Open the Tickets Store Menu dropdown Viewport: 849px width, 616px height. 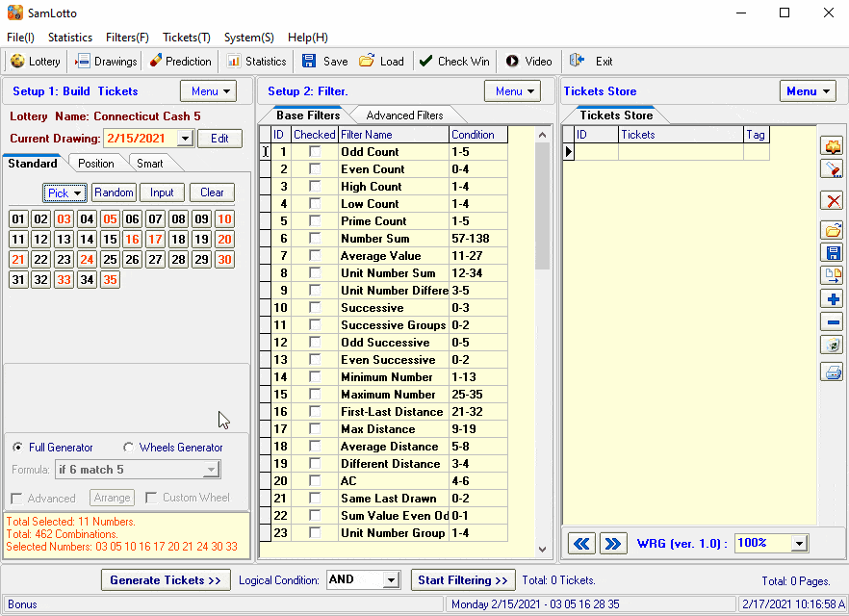pyautogui.click(x=808, y=90)
